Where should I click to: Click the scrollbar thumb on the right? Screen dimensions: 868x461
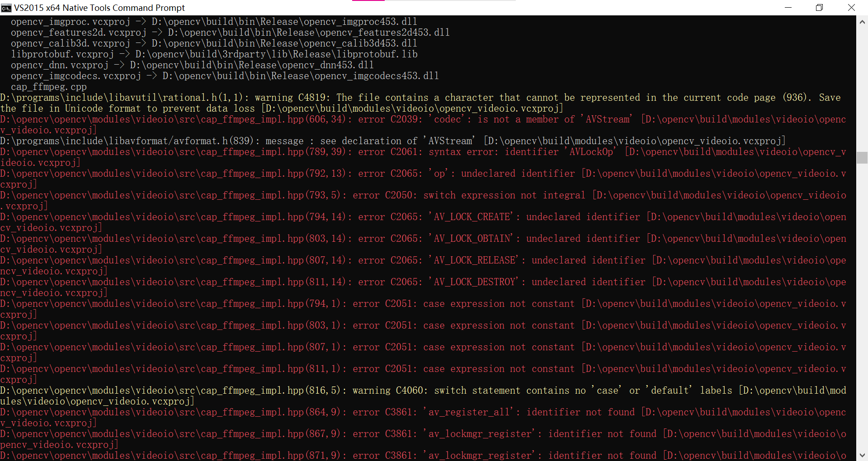pos(863,158)
